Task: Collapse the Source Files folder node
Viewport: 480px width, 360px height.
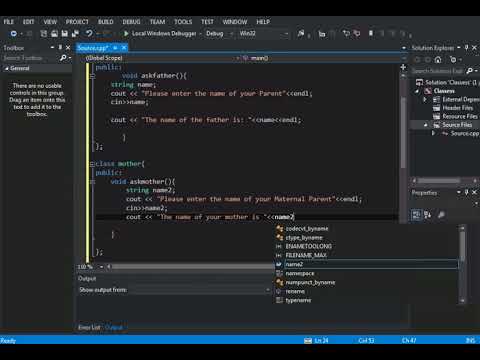Action: [x=426, y=125]
